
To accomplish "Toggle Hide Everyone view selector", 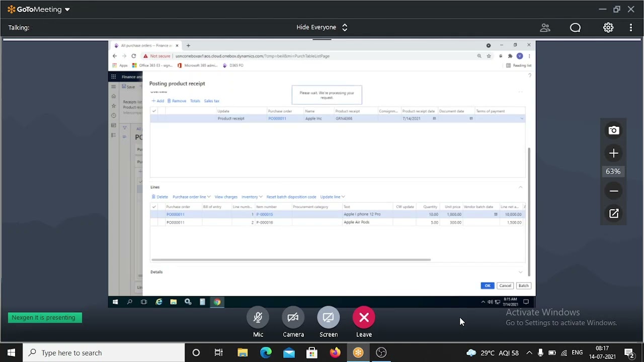I will (322, 27).
